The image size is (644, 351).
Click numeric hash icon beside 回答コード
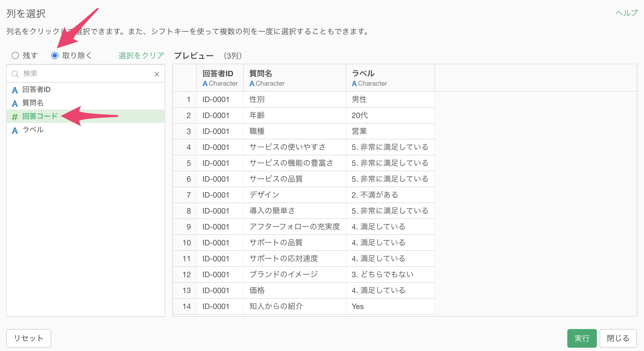pos(15,116)
